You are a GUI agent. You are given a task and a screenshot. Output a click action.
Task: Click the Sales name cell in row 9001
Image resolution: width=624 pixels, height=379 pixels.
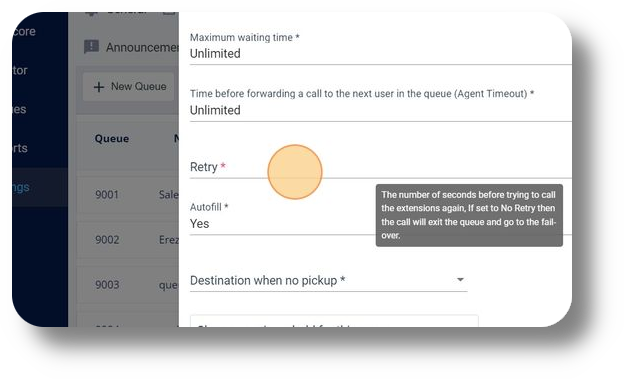(169, 195)
